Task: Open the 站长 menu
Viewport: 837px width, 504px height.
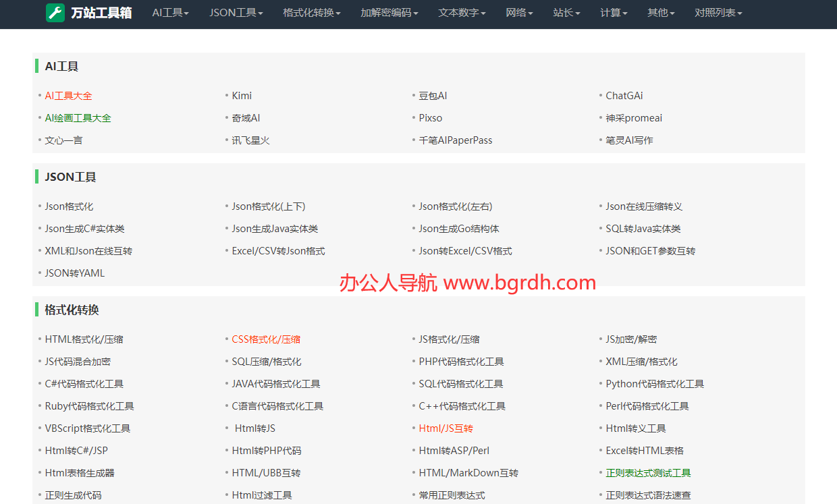Action: 566,13
